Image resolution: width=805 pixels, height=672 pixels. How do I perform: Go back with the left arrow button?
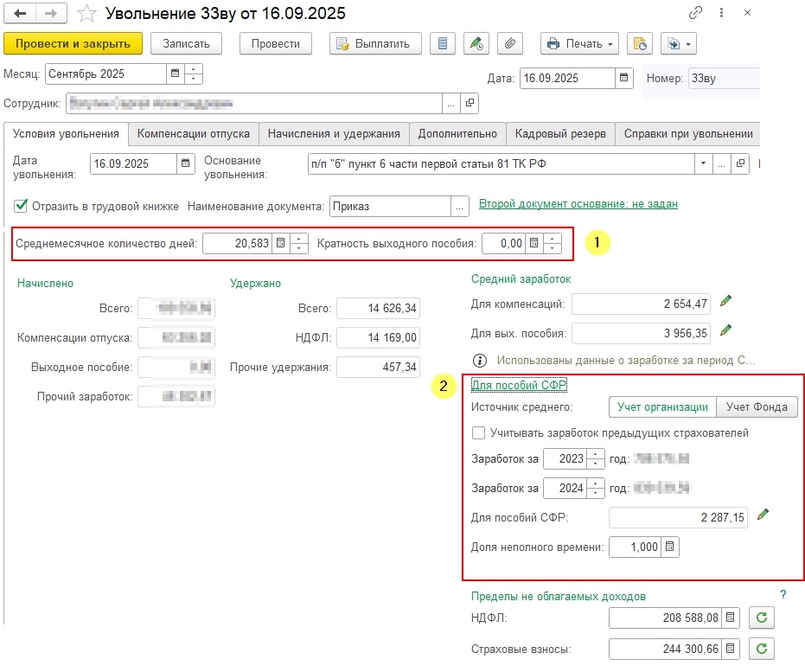point(20,14)
